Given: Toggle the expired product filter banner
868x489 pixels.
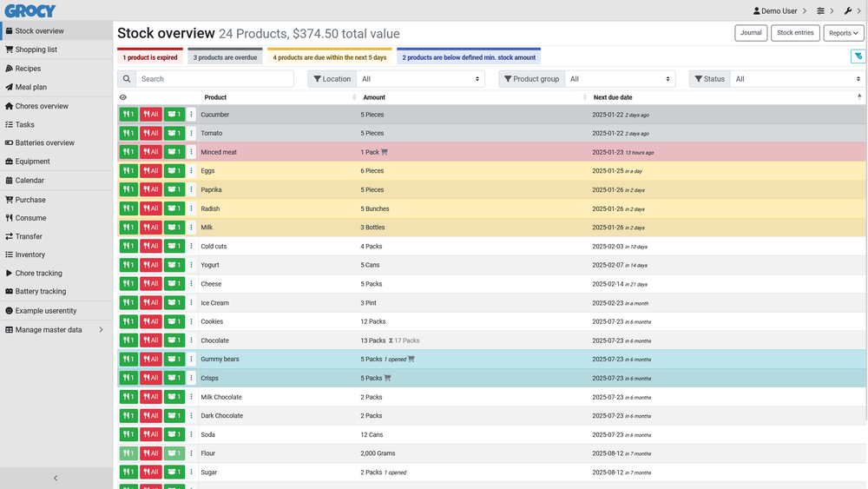Looking at the screenshot, I should (x=150, y=57).
